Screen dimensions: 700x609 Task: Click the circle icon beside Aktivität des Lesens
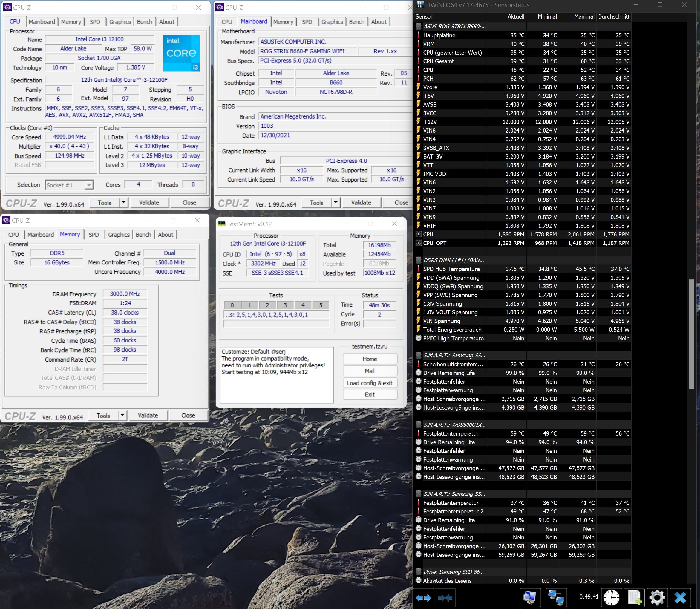pyautogui.click(x=418, y=580)
